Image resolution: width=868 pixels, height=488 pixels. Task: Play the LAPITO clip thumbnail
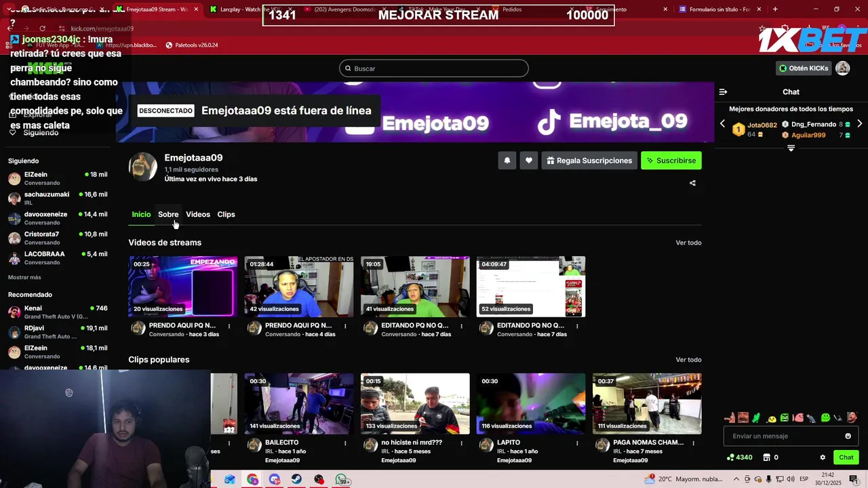click(x=531, y=404)
